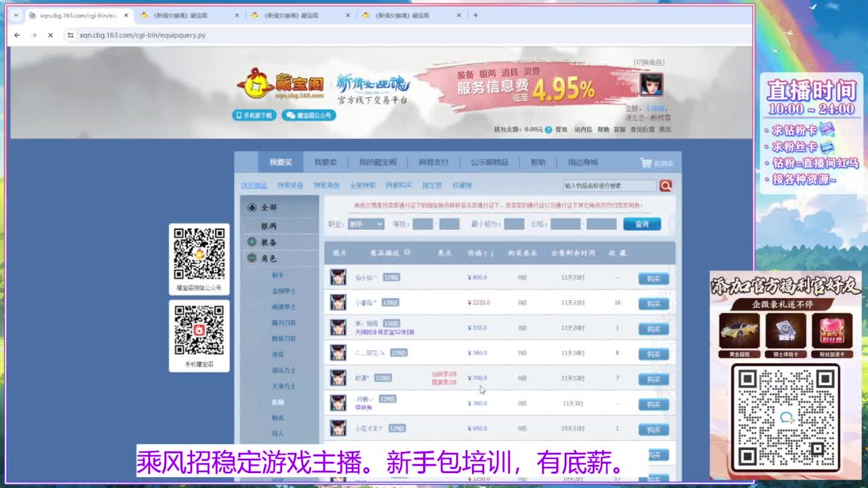Click browser back arrow
This screenshot has width=868, height=488.
click(x=17, y=35)
